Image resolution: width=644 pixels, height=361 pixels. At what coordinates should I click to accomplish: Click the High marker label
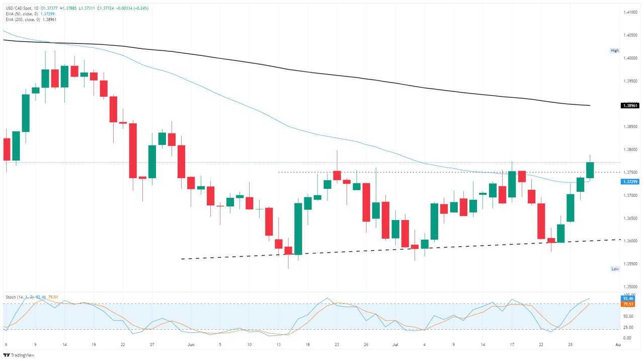point(615,50)
